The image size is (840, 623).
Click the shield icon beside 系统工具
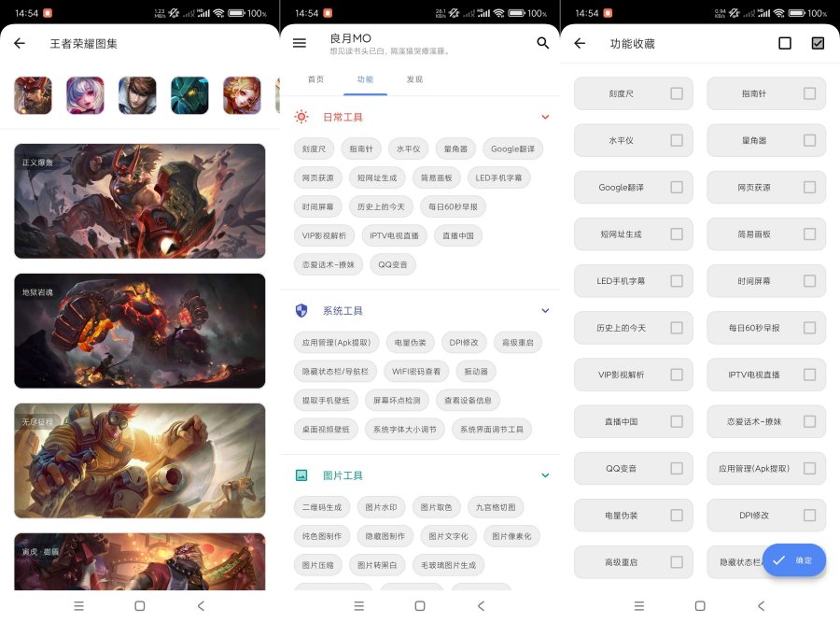302,310
